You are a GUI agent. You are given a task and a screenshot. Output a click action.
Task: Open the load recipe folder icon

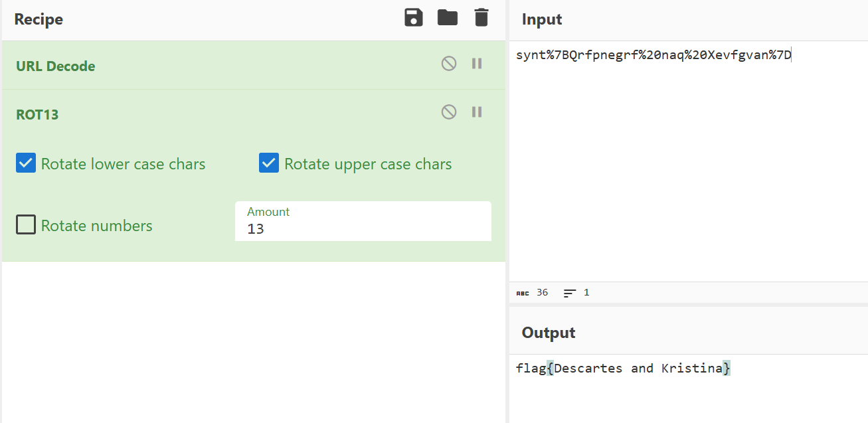[448, 18]
